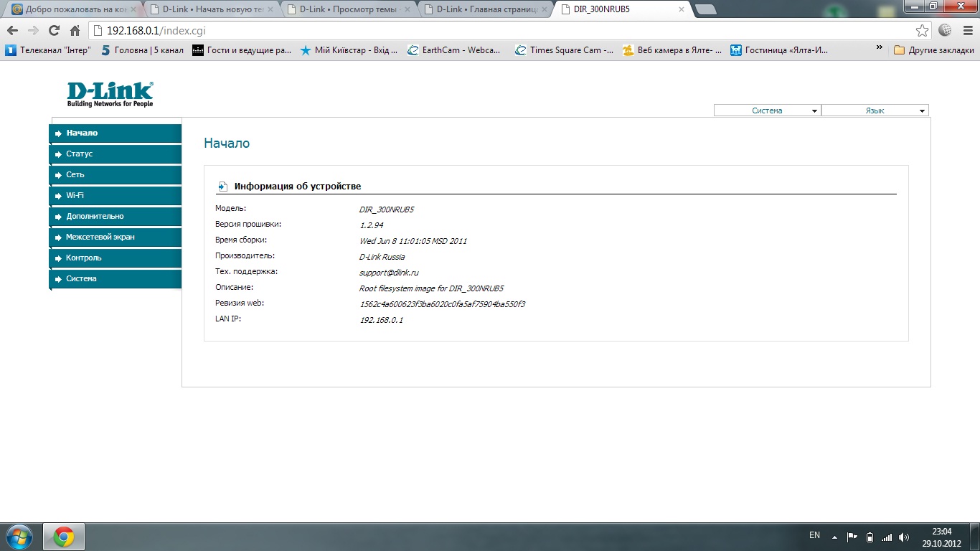The height and width of the screenshot is (551, 980).
Task: Open the 'Wi-Fi' sidebar section
Action: pyautogui.click(x=116, y=196)
